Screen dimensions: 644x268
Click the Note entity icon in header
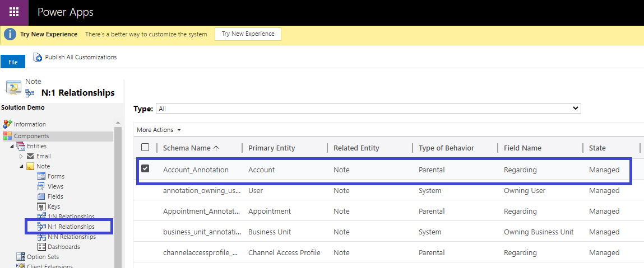pyautogui.click(x=13, y=88)
